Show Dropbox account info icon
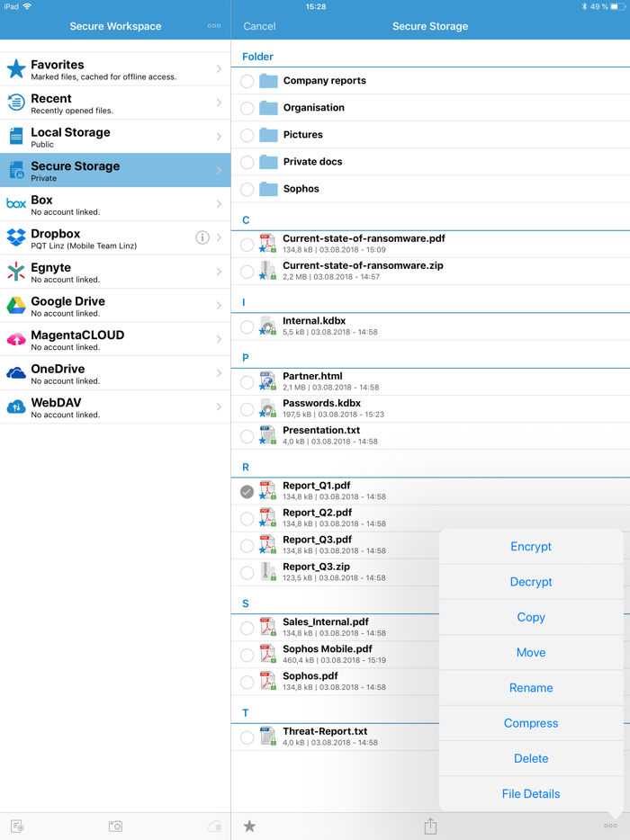The width and height of the screenshot is (630, 840). coord(202,237)
